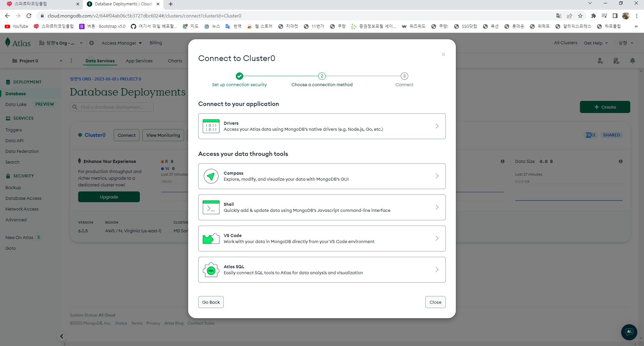This screenshot has width=644, height=346.
Task: Open the Project 0 selector dropdown
Action: pyautogui.click(x=37, y=61)
